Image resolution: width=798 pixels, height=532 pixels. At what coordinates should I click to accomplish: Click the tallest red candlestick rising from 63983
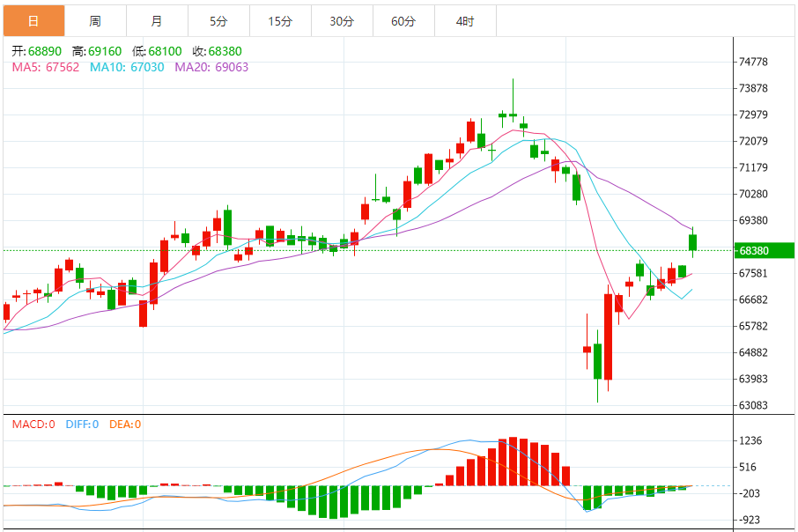click(x=608, y=336)
